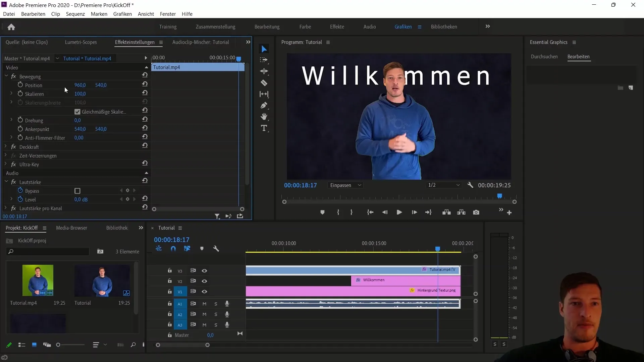
Task: Open the Grafiken workspace tab
Action: coord(403,26)
